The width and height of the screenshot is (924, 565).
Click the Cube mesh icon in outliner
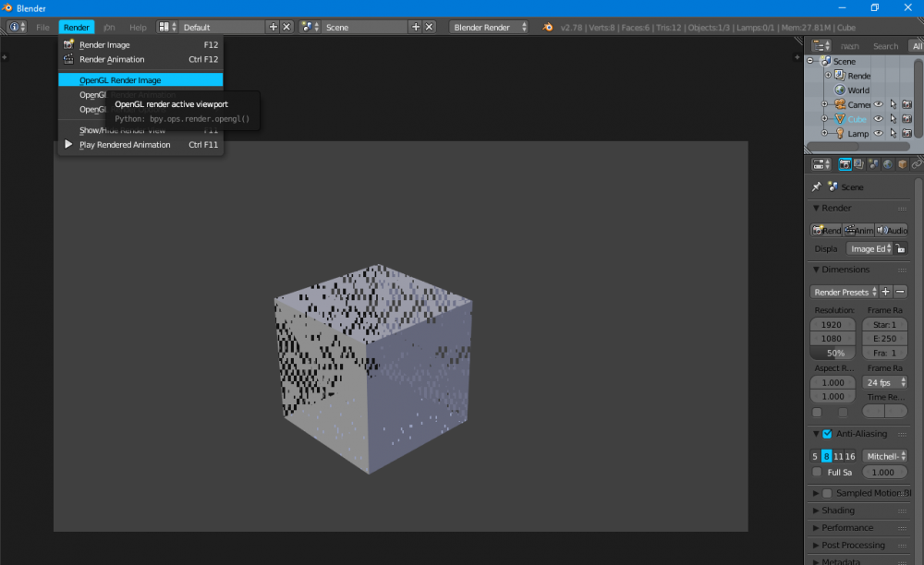coord(839,119)
